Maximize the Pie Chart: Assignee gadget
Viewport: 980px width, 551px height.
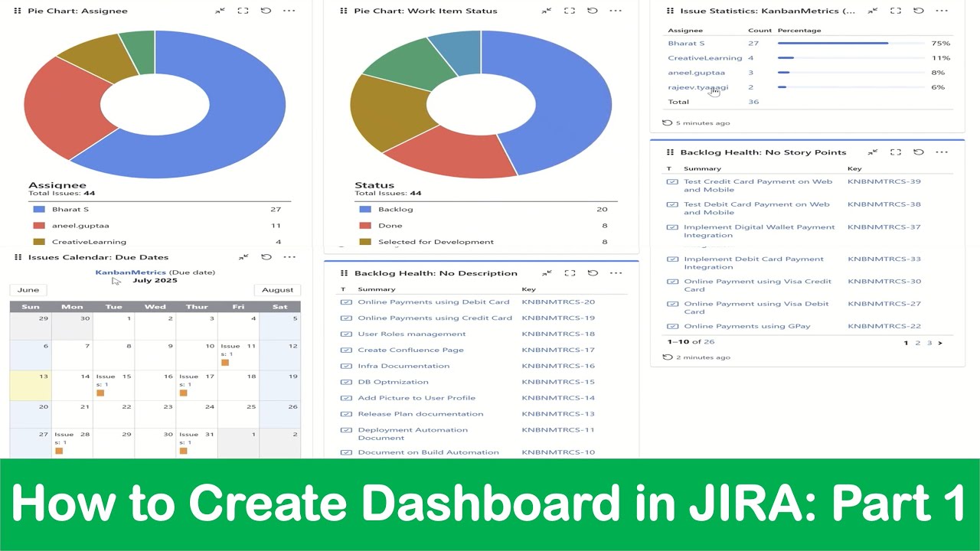click(x=243, y=11)
